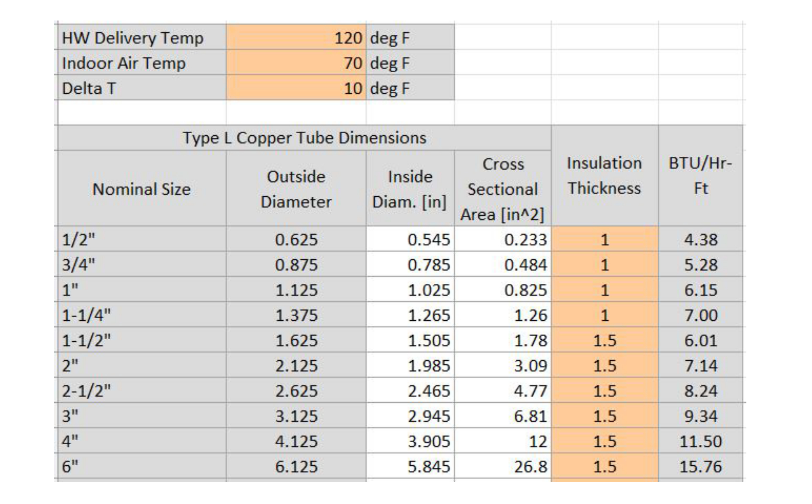Click the Outside Diameter column header
The width and height of the screenshot is (812, 504).
tap(296, 189)
